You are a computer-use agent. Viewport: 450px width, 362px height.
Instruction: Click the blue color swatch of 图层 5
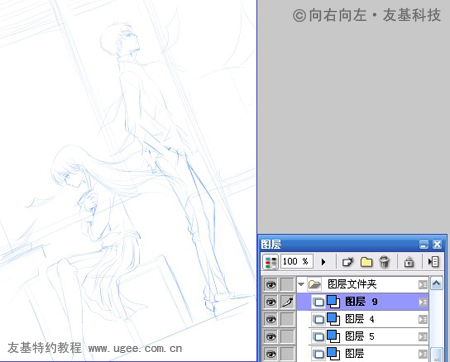333,336
